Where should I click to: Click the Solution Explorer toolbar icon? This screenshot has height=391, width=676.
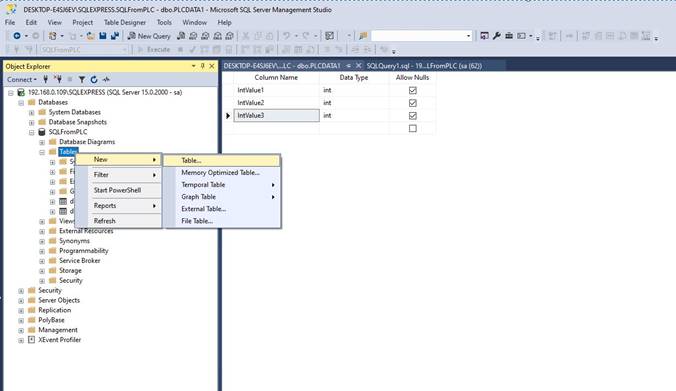[x=484, y=36]
